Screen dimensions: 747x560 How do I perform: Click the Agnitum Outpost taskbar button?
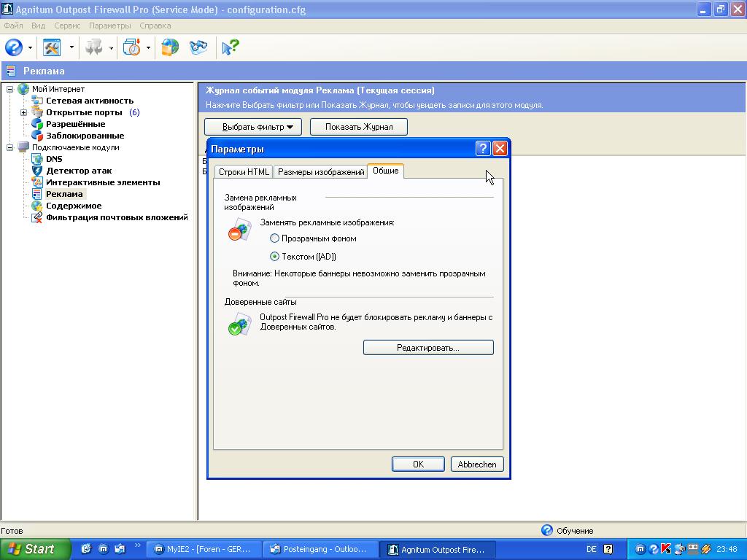(438, 550)
